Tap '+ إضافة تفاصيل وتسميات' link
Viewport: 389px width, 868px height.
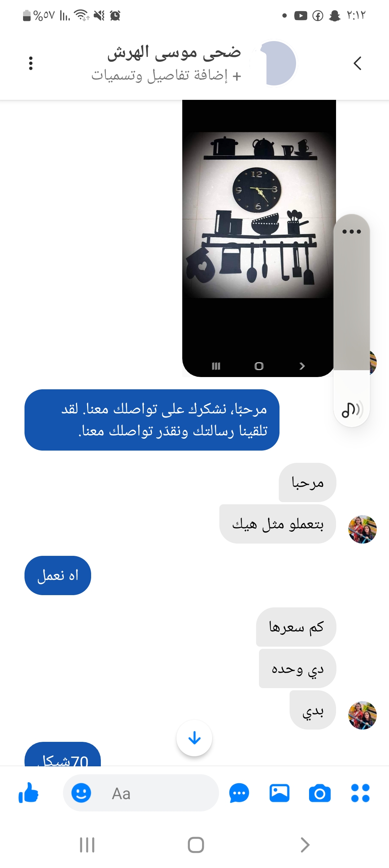click(166, 76)
